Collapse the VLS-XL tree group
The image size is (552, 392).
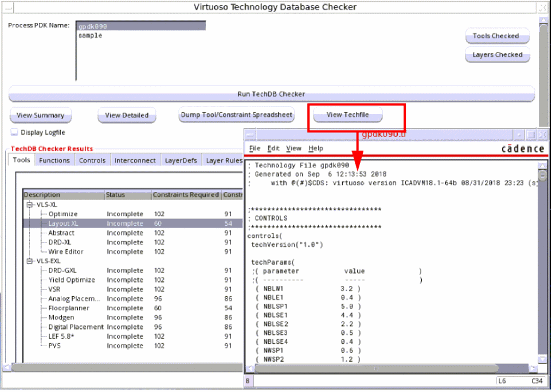point(29,205)
